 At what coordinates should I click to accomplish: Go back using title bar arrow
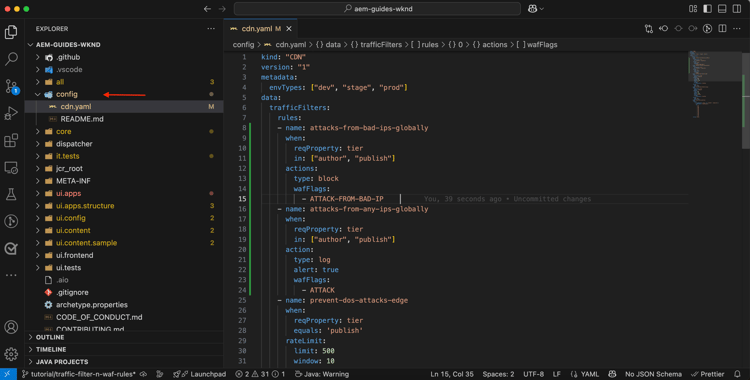tap(207, 9)
